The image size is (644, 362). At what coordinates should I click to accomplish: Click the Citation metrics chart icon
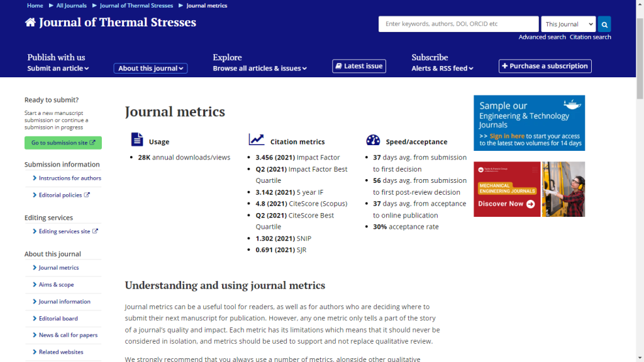pos(257,140)
